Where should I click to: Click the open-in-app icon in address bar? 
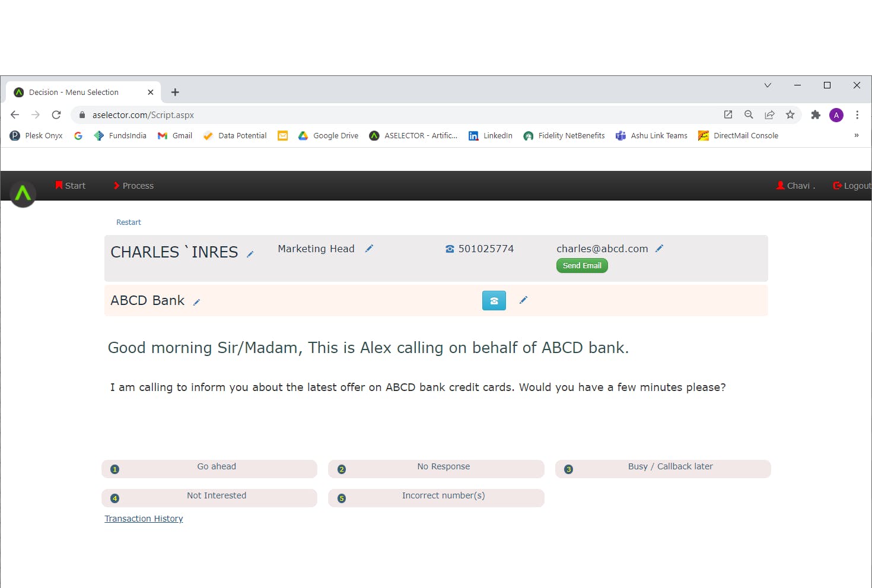pyautogui.click(x=728, y=115)
